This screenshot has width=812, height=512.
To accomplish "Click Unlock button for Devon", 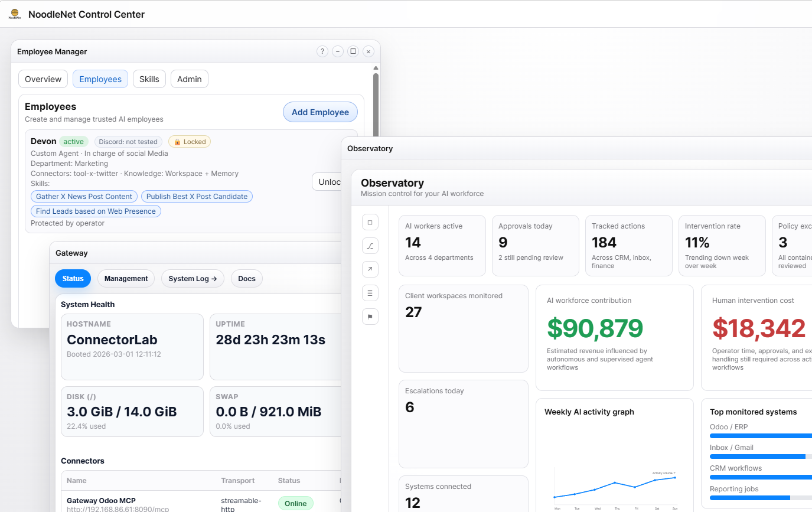I will point(326,182).
